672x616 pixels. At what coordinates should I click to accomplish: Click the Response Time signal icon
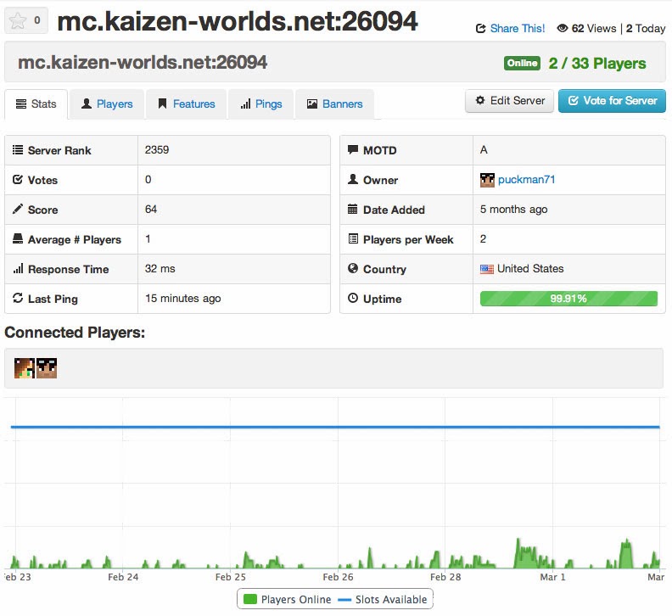[18, 268]
